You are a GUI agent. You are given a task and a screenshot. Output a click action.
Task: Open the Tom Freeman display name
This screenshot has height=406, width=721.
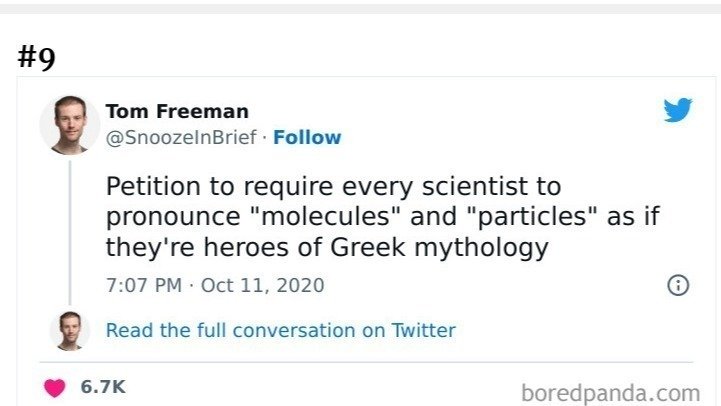coord(177,111)
